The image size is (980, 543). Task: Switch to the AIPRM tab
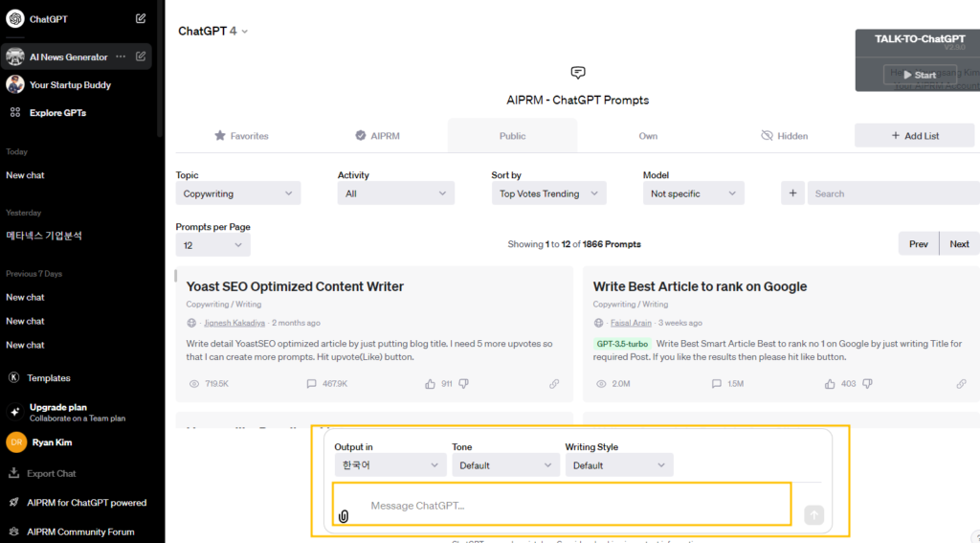click(377, 136)
